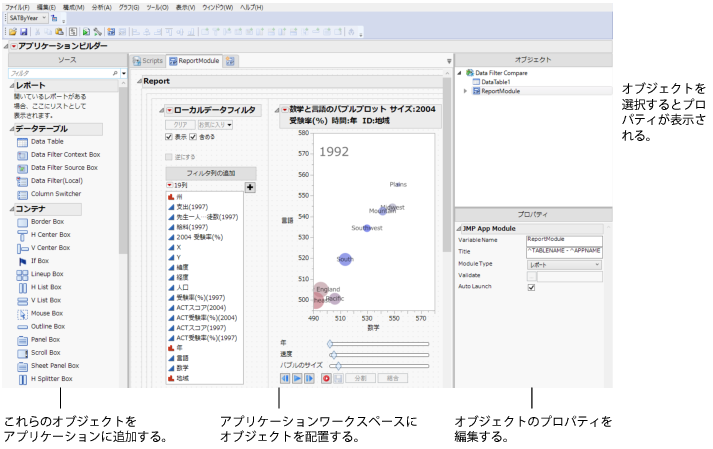Click the クリア button
This screenshot has height=449, width=713.
pos(180,125)
